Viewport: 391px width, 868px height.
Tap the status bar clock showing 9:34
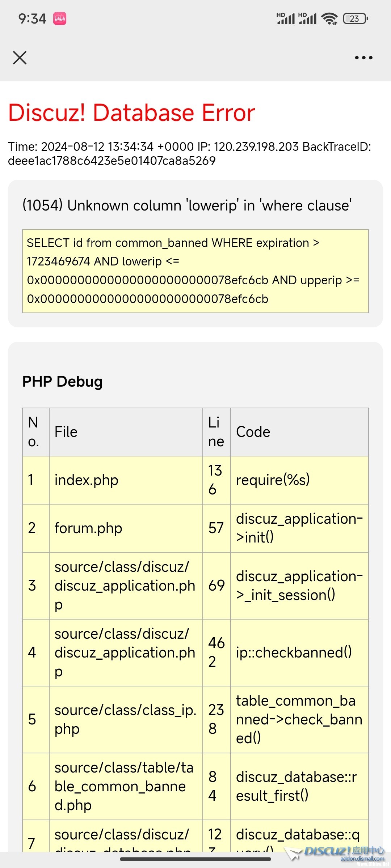coord(32,18)
